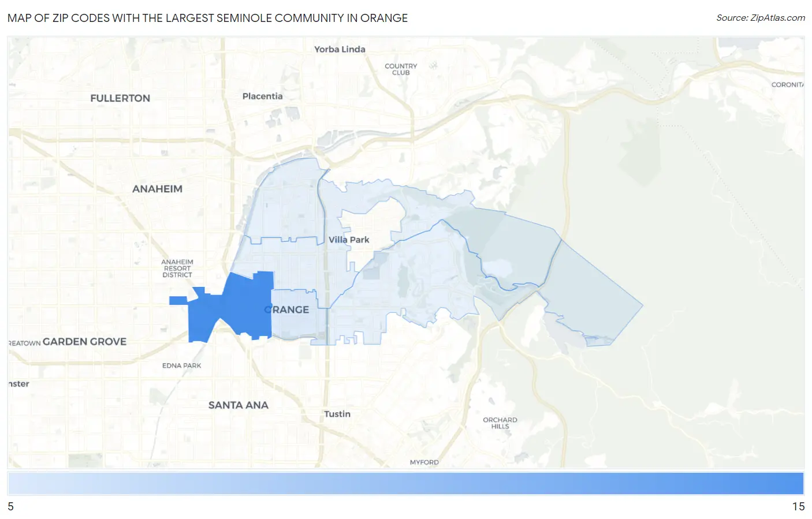Screen dimensions: 812x519
Task: Select the Villa Park label
Action: pyautogui.click(x=349, y=240)
